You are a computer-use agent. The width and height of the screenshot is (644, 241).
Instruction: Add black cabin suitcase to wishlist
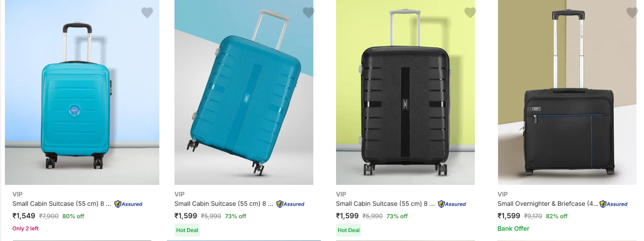coord(470,13)
